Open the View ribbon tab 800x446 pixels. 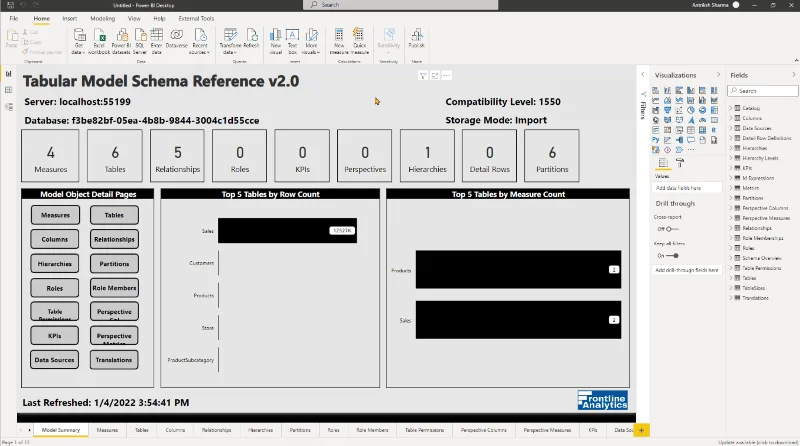point(134,18)
